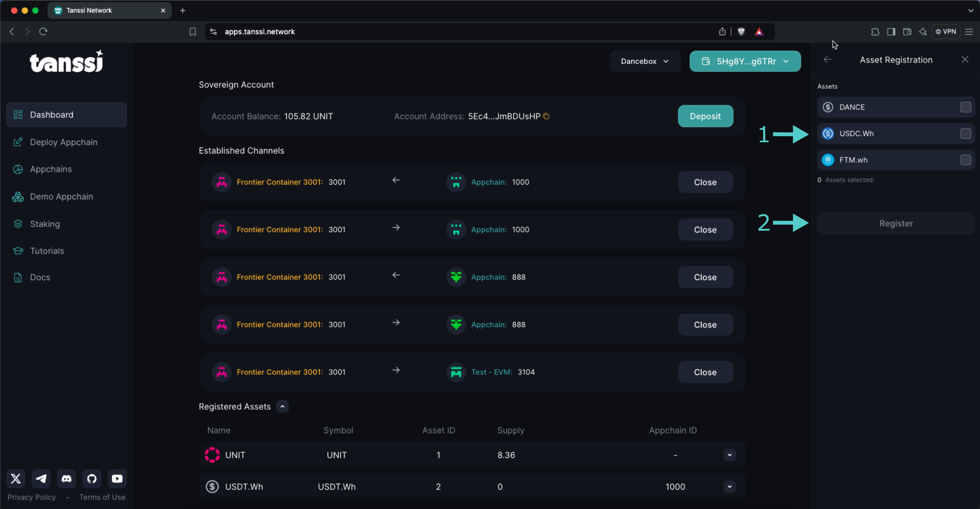
Task: Toggle the browser sidebar icon
Action: point(891,31)
